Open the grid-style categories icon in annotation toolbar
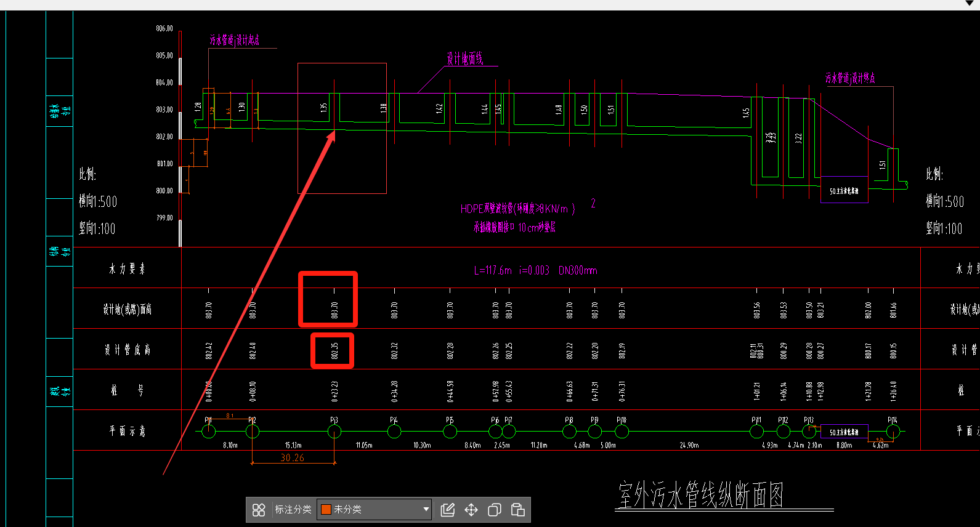 [259, 510]
